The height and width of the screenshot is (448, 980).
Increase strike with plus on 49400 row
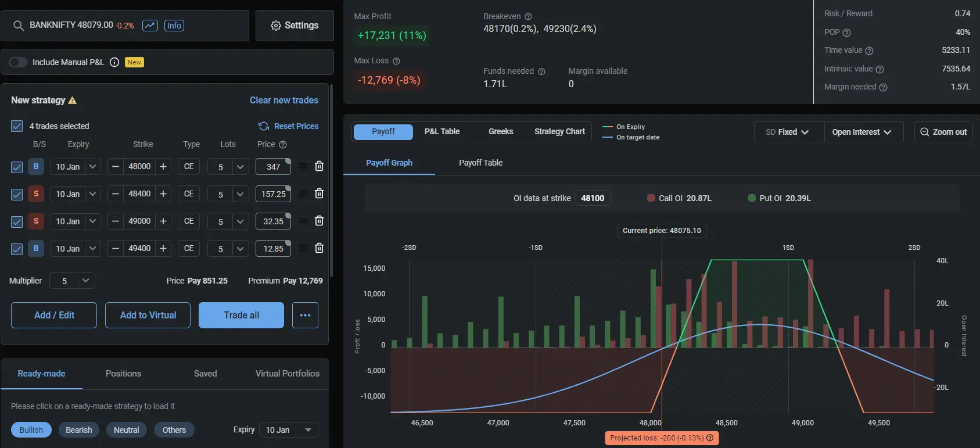[163, 248]
